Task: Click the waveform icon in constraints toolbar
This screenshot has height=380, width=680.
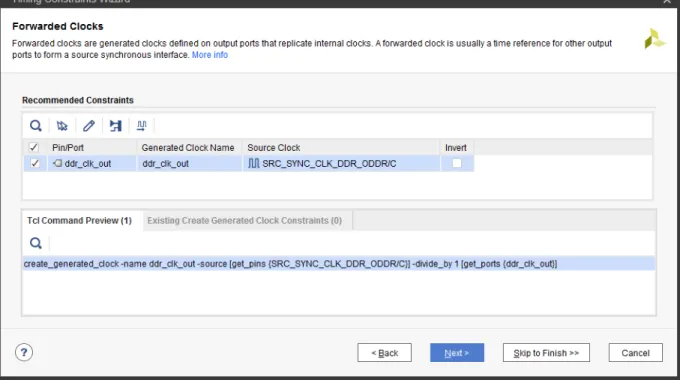Action: click(141, 126)
